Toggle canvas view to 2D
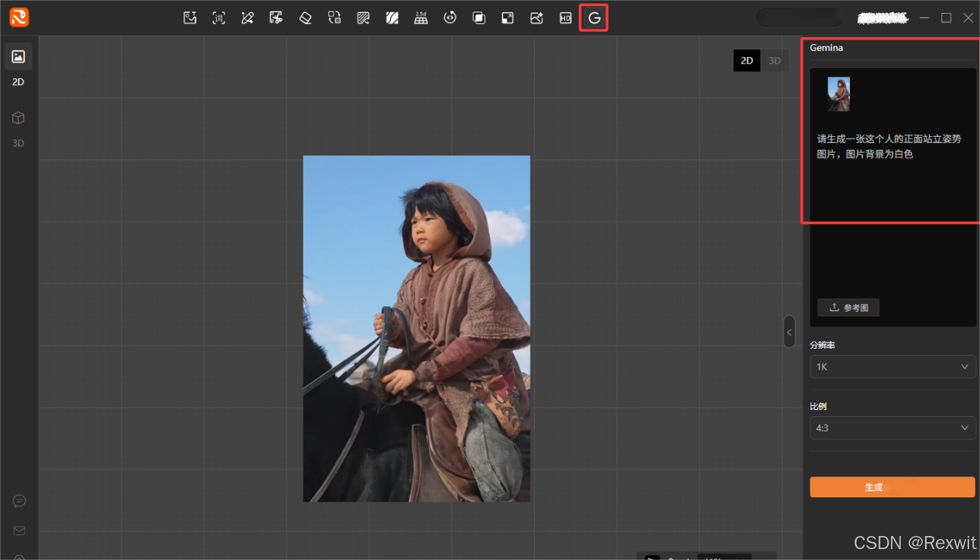 [747, 60]
